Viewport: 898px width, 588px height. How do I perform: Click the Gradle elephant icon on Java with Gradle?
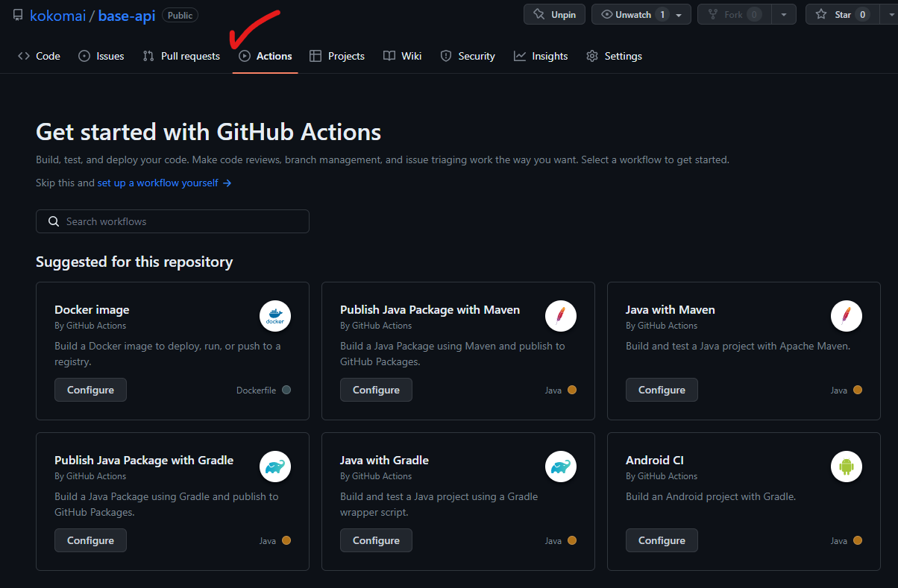pos(561,467)
